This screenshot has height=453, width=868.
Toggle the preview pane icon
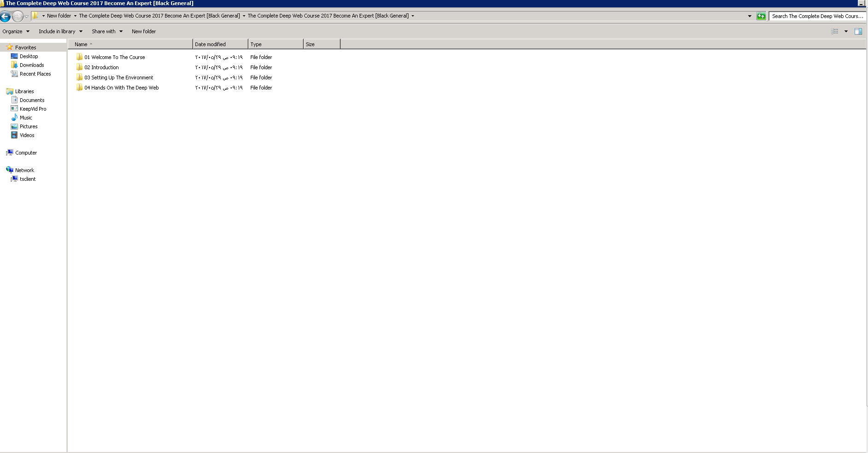[858, 31]
